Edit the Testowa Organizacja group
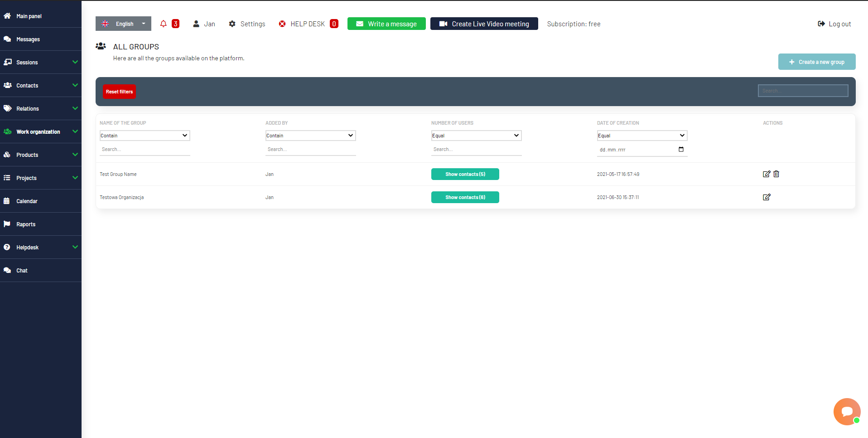The height and width of the screenshot is (438, 868). pos(767,197)
